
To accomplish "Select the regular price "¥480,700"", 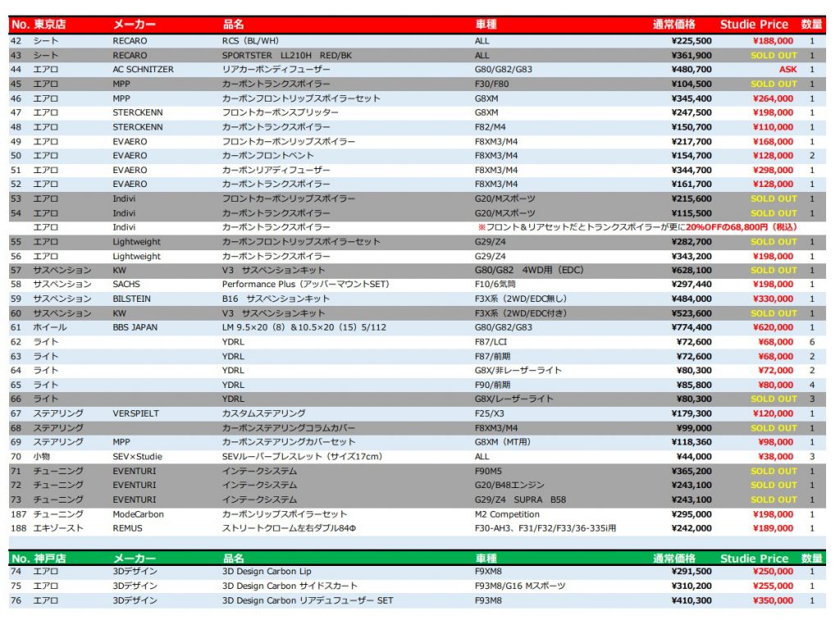I will [692, 70].
